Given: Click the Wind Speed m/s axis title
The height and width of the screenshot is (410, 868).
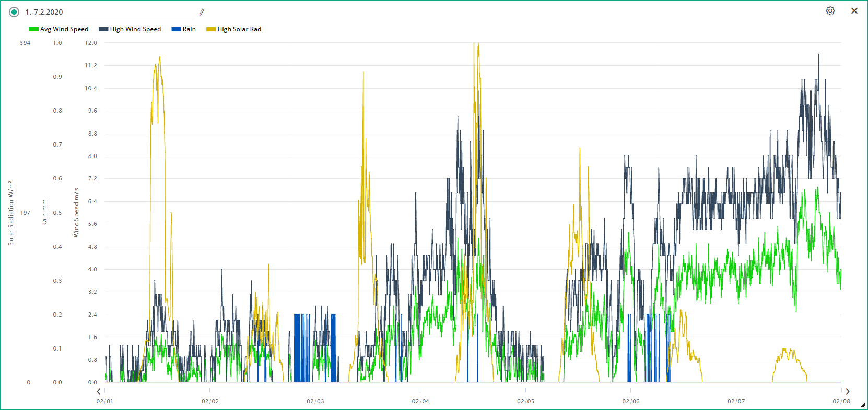Looking at the screenshot, I should (76, 213).
